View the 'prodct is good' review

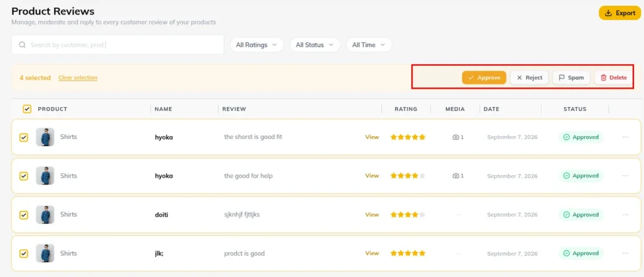372,253
